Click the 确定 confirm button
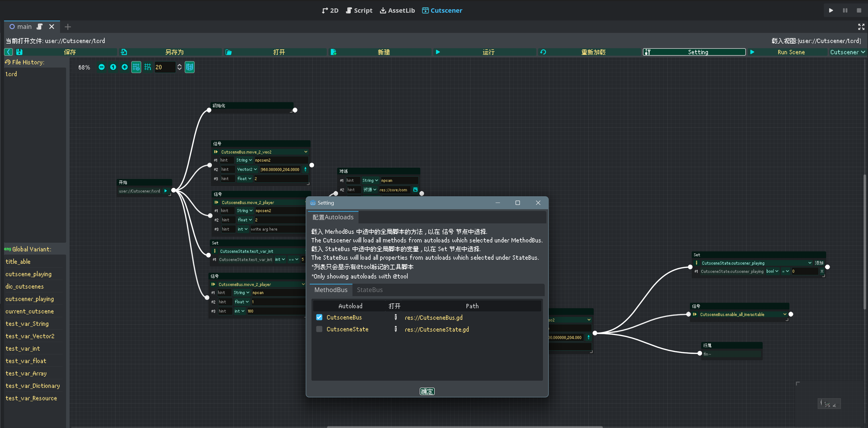Screen dimensions: 868x428 pos(427,391)
